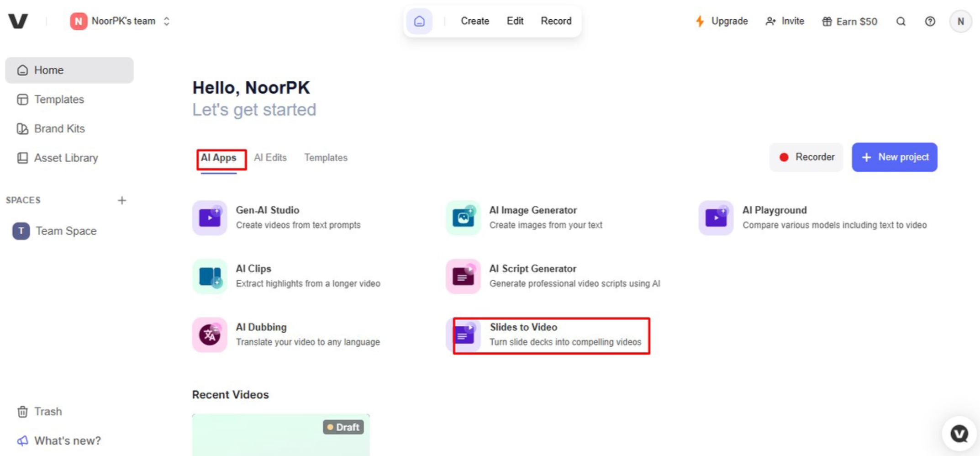
Task: Click the AI Dubbing icon
Action: [210, 335]
